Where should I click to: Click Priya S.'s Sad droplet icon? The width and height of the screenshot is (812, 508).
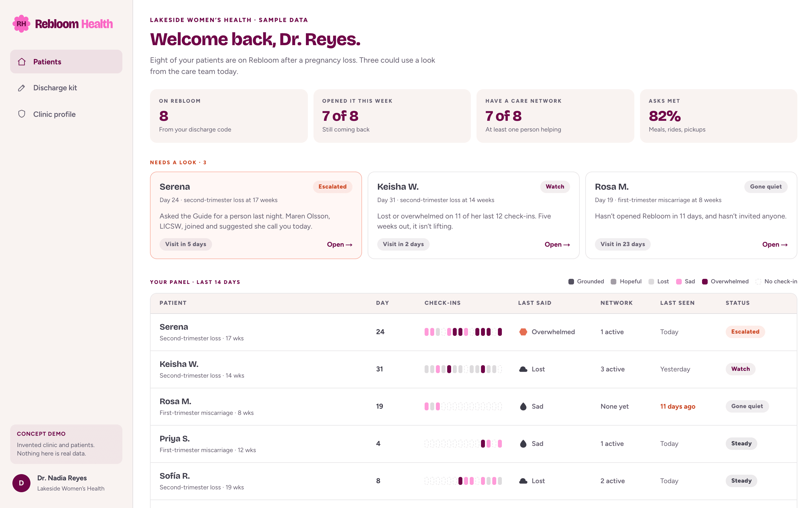(x=523, y=444)
